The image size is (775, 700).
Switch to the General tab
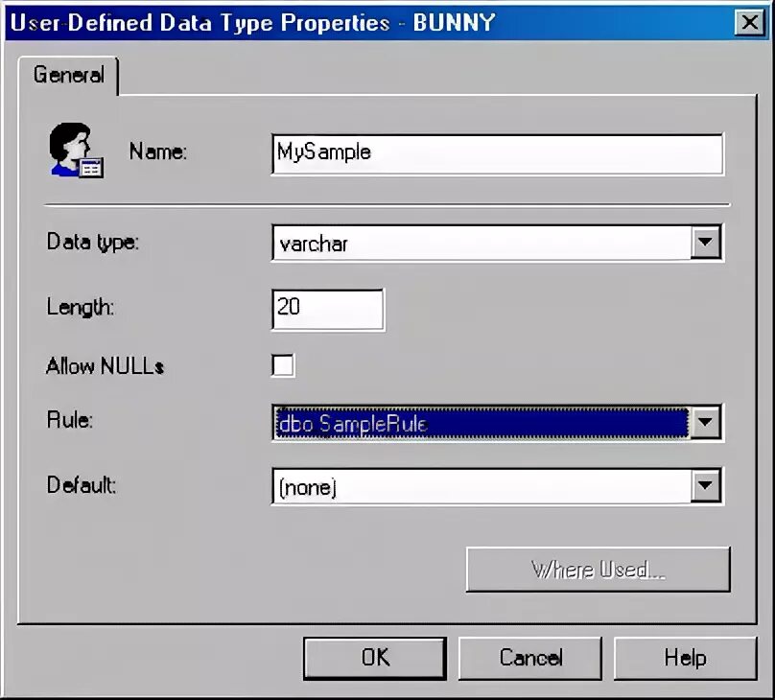click(69, 75)
